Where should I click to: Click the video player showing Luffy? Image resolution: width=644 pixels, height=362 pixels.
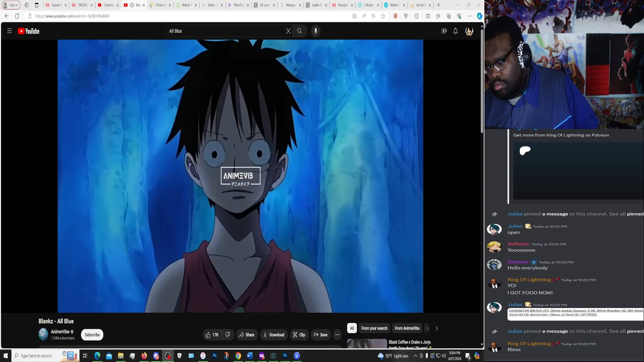coord(240,176)
